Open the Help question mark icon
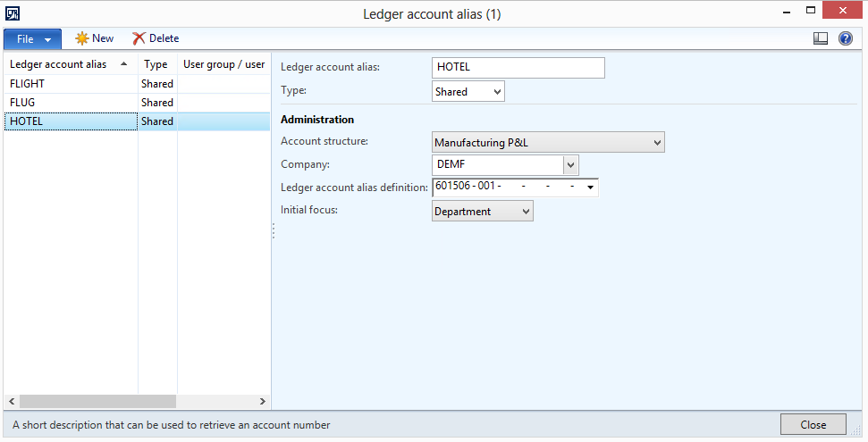The height and width of the screenshot is (442, 868). tap(845, 38)
